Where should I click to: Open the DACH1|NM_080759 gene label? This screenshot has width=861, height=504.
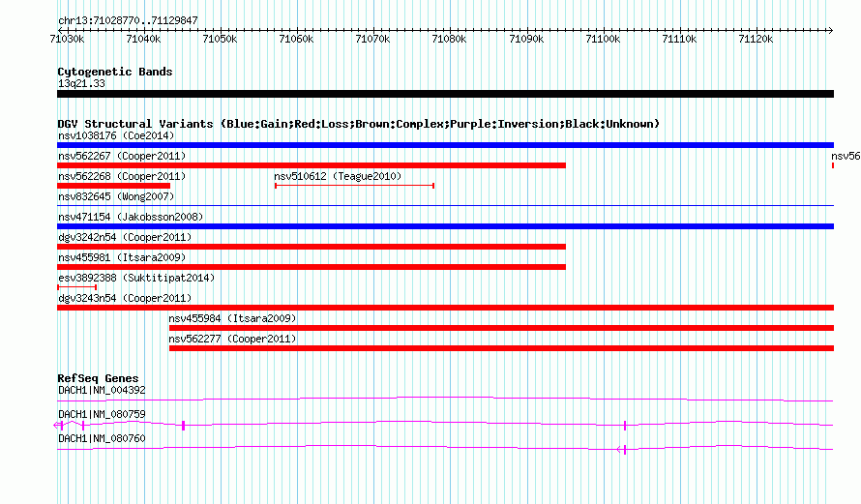tap(102, 414)
